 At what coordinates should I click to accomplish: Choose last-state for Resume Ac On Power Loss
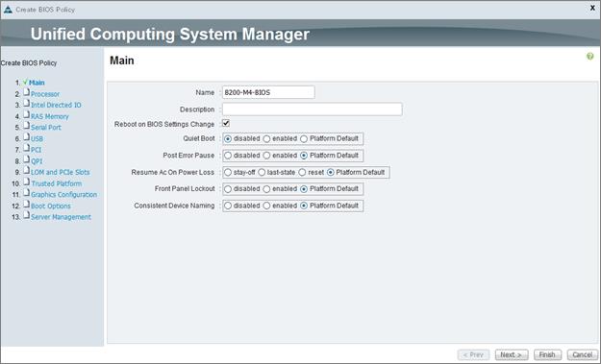262,172
